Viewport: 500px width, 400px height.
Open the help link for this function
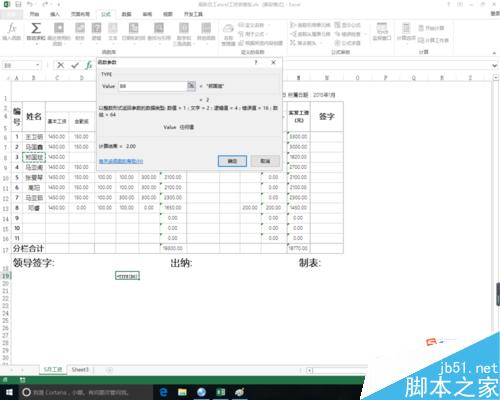pos(121,161)
